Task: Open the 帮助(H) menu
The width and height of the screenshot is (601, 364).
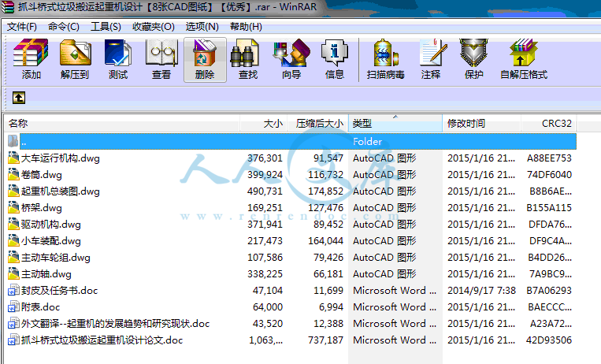Action: coord(246,27)
